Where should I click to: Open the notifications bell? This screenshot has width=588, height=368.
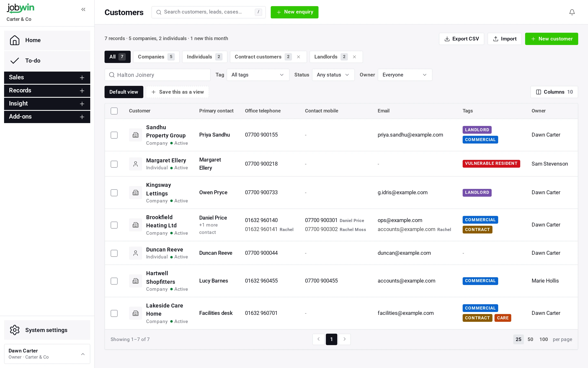pos(572,12)
